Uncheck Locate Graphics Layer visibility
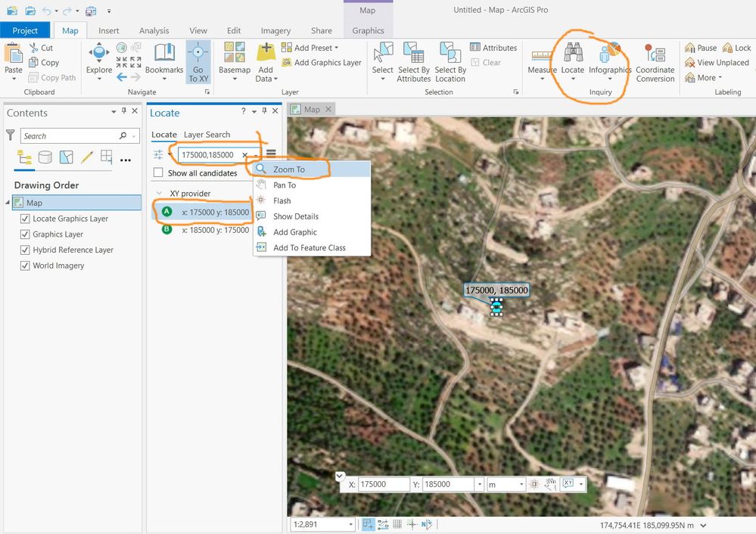Viewport: 756px width, 534px height. (x=25, y=219)
